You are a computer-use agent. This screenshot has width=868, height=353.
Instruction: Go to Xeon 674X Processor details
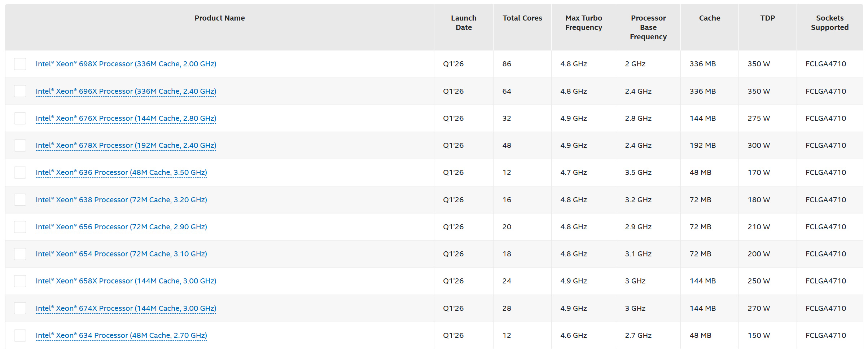click(x=126, y=308)
